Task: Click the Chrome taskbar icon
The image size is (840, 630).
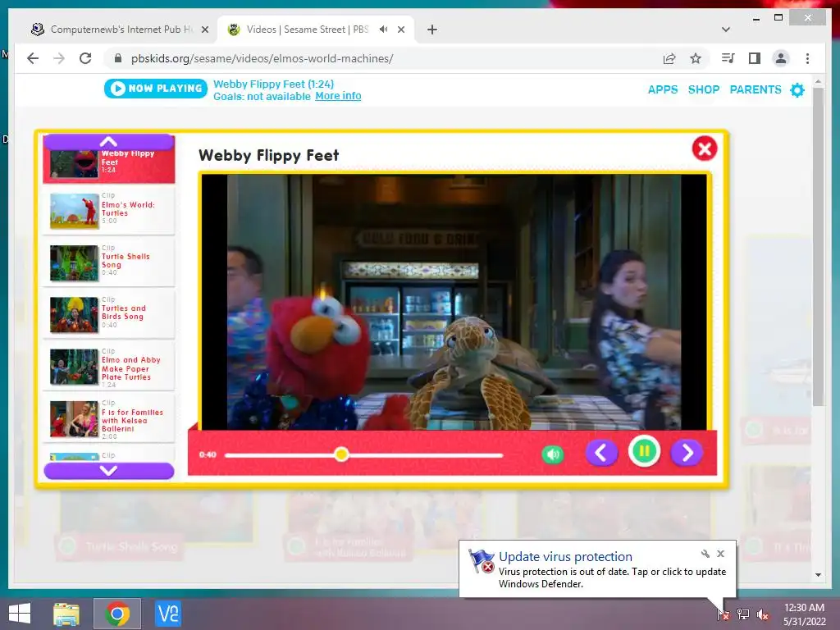Action: click(x=117, y=614)
